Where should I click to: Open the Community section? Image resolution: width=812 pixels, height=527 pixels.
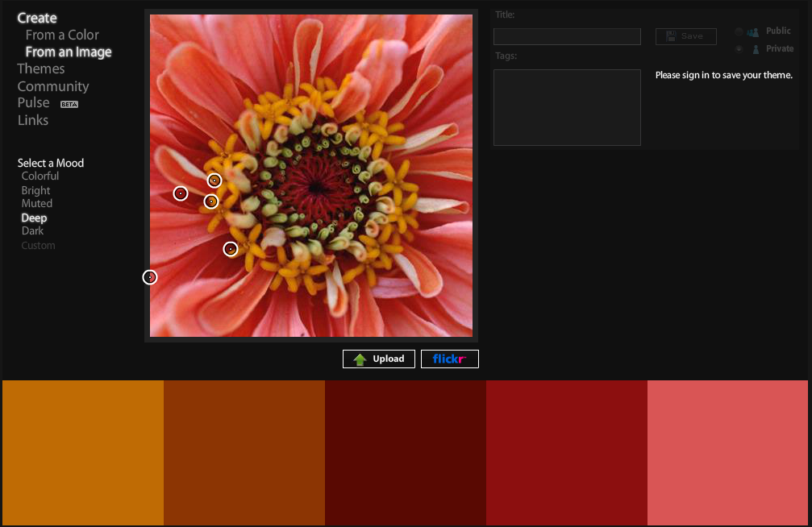[53, 86]
